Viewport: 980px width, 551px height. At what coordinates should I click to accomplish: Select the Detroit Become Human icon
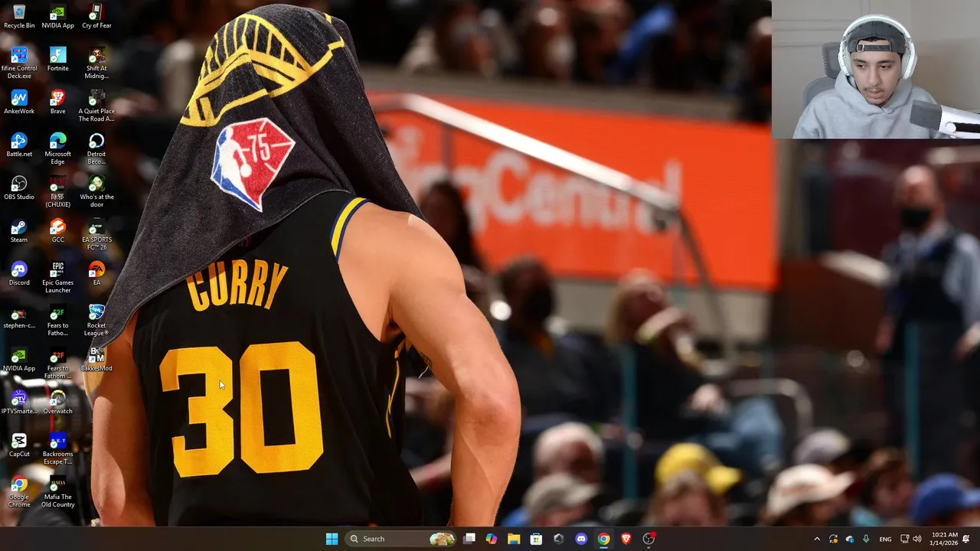pos(96,148)
